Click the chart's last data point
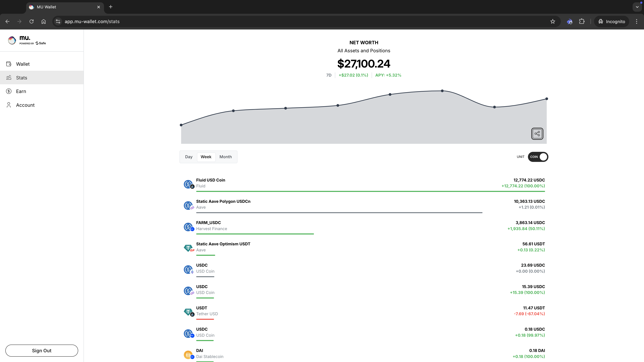The image size is (644, 362). point(547,99)
